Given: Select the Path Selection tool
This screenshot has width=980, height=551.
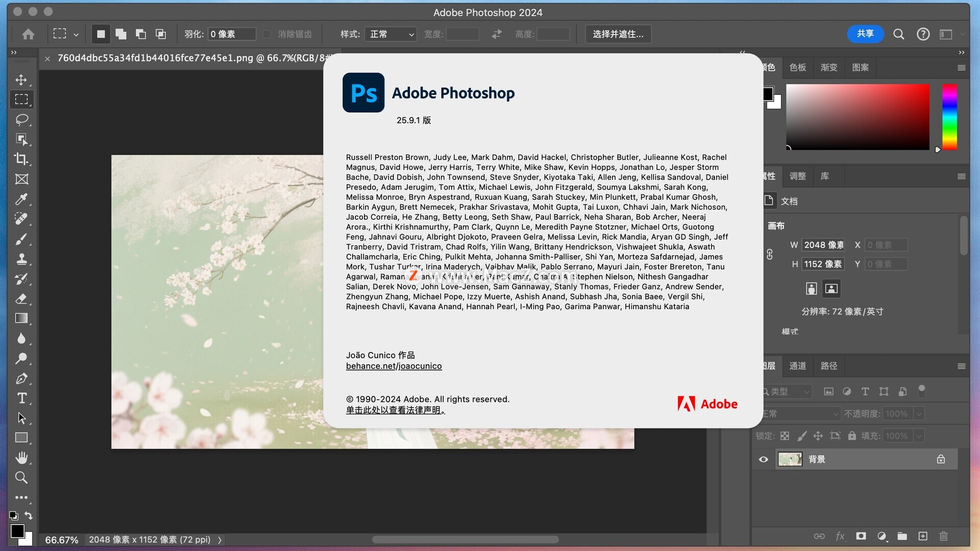Looking at the screenshot, I should pos(21,418).
